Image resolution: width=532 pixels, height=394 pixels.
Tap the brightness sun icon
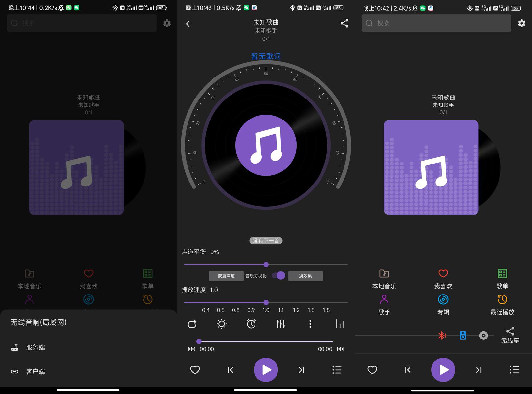tap(222, 324)
